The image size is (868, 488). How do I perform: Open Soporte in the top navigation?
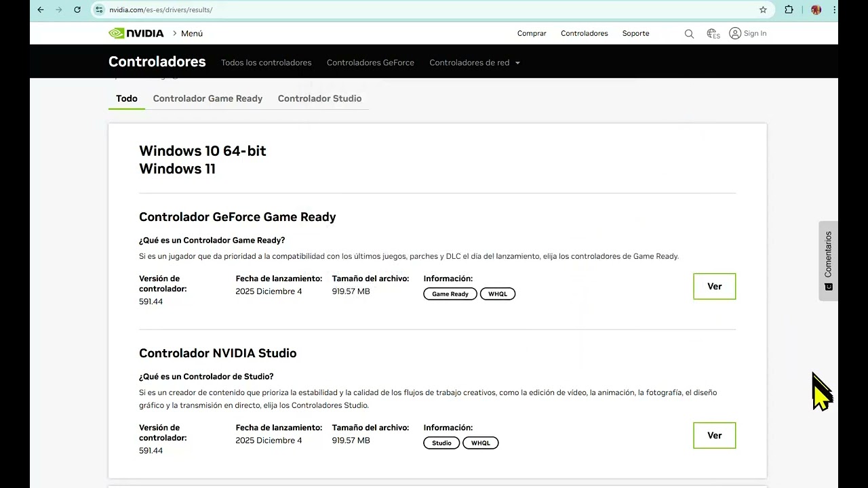pos(636,33)
